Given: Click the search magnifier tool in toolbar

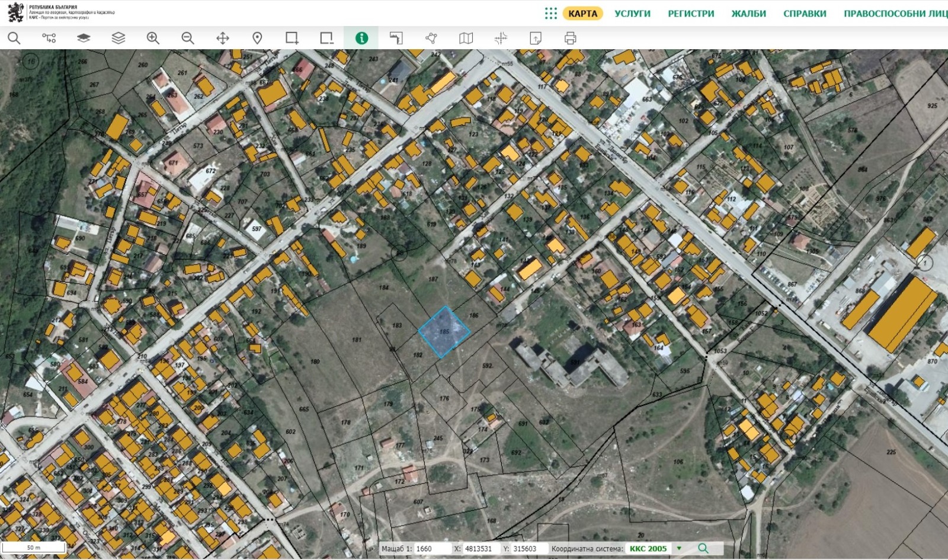Looking at the screenshot, I should (x=14, y=39).
